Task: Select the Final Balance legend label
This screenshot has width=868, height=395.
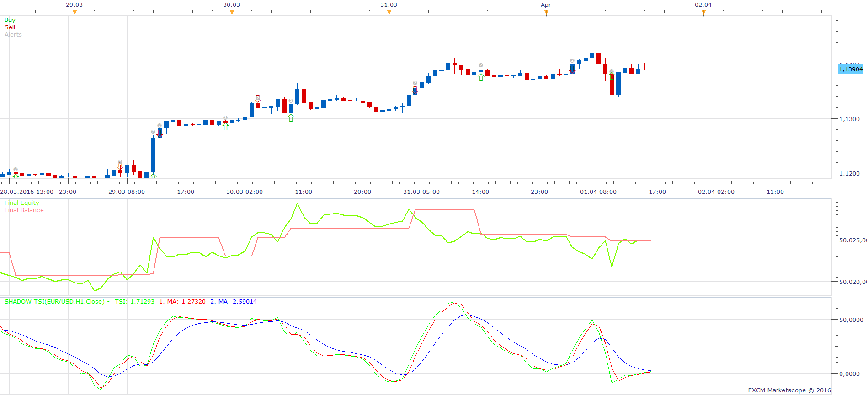Action: point(24,210)
